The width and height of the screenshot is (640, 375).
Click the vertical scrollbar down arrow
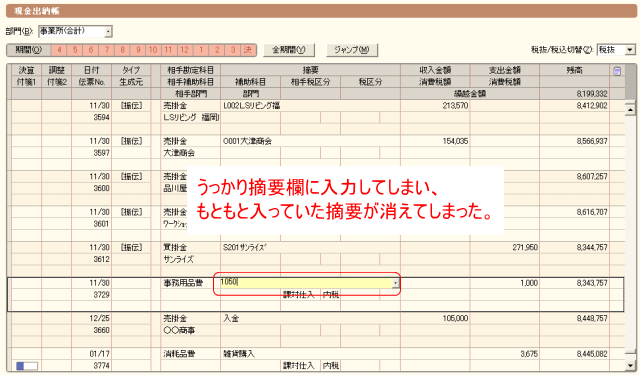[x=631, y=366]
